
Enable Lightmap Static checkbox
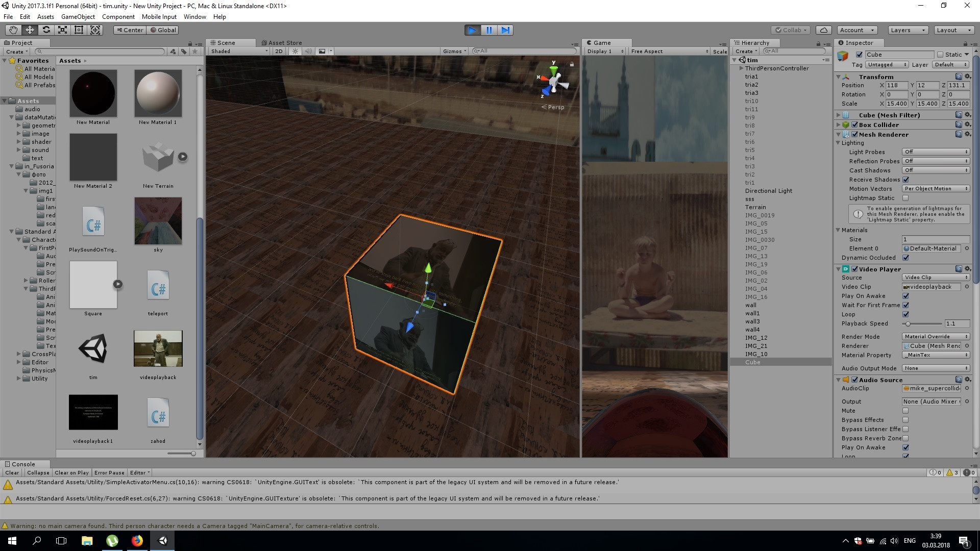click(906, 198)
